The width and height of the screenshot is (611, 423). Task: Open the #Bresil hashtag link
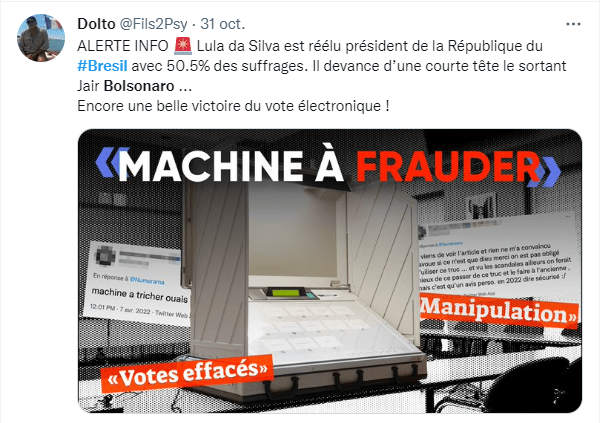coord(102,66)
